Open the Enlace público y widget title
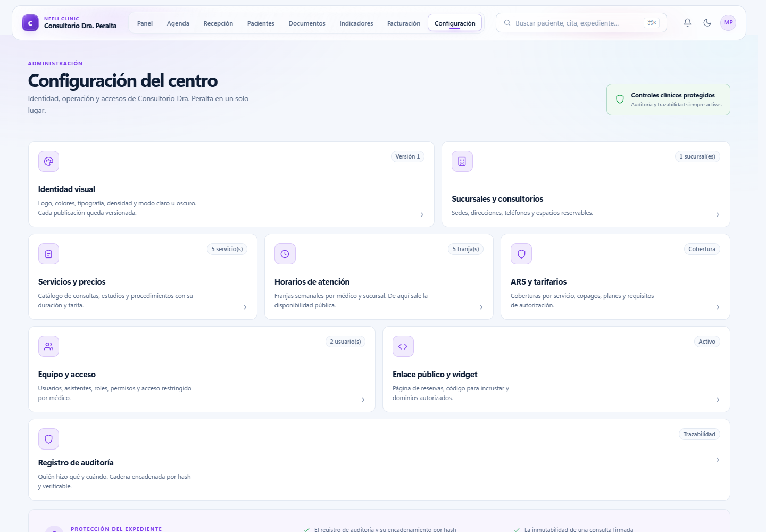The width and height of the screenshot is (766, 532). tap(435, 375)
